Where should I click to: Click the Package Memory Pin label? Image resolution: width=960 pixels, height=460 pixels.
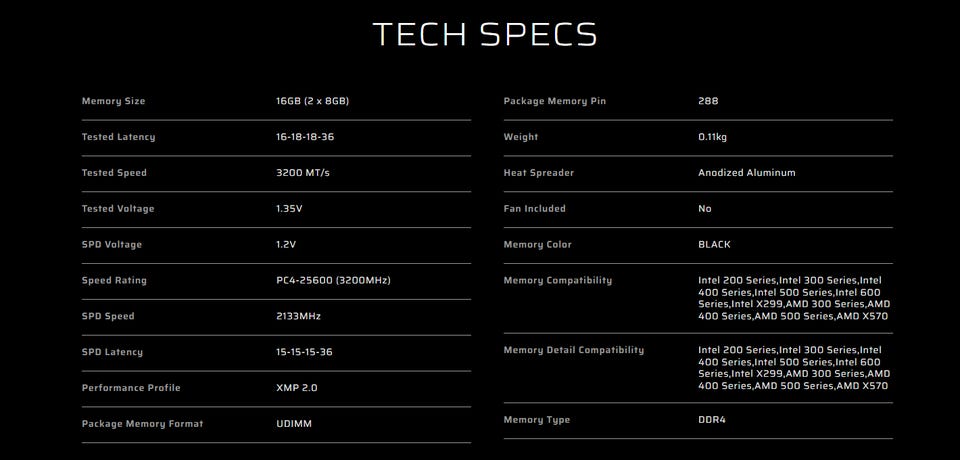tap(554, 101)
